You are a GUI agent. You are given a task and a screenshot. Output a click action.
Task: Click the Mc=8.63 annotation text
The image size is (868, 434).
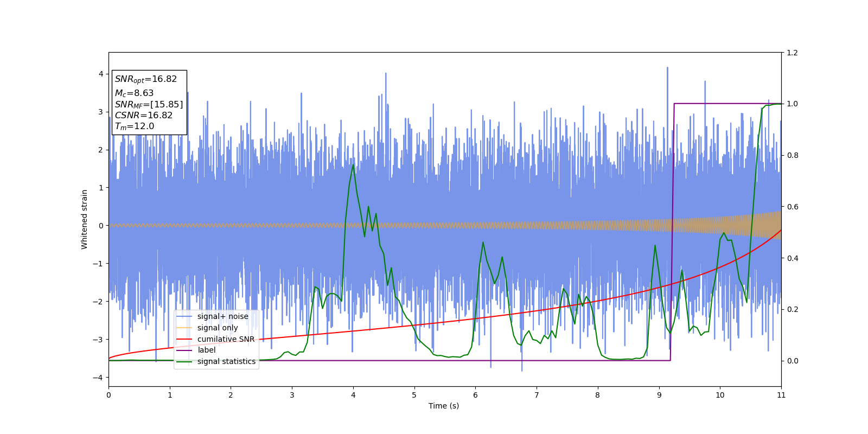click(134, 93)
